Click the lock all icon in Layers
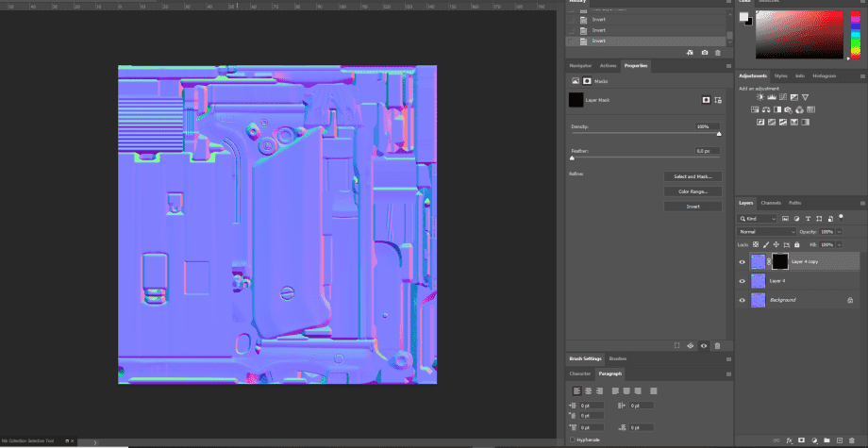 799,244
